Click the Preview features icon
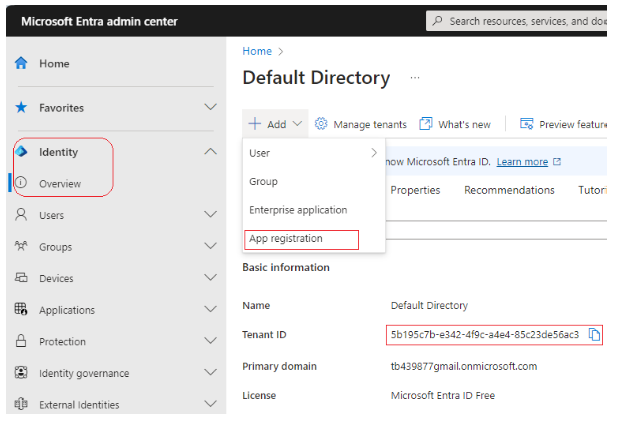 tap(527, 124)
